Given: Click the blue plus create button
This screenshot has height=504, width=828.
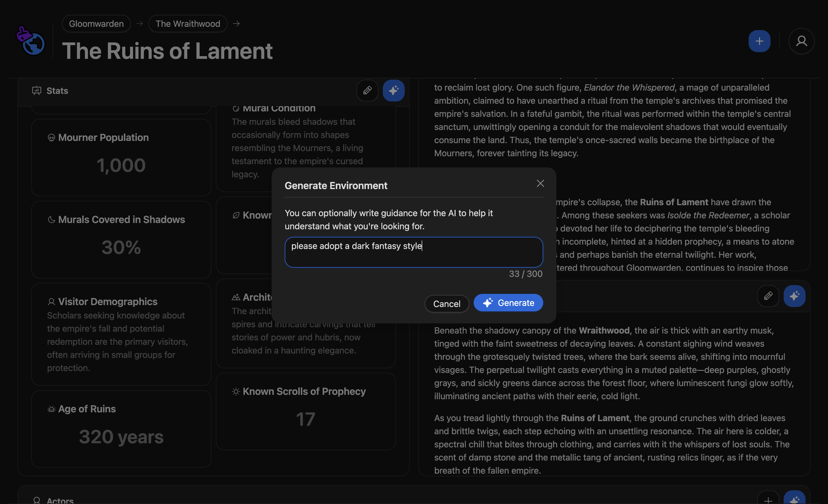Looking at the screenshot, I should (759, 41).
